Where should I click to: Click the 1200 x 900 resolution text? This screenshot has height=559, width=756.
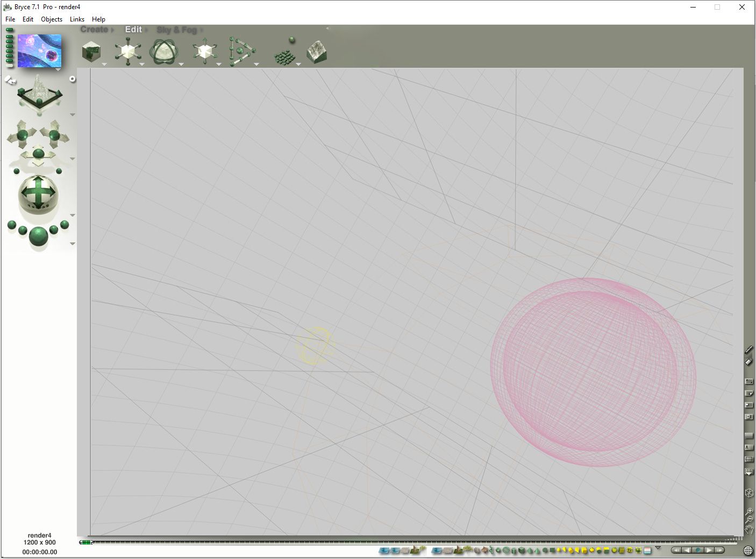coord(40,542)
